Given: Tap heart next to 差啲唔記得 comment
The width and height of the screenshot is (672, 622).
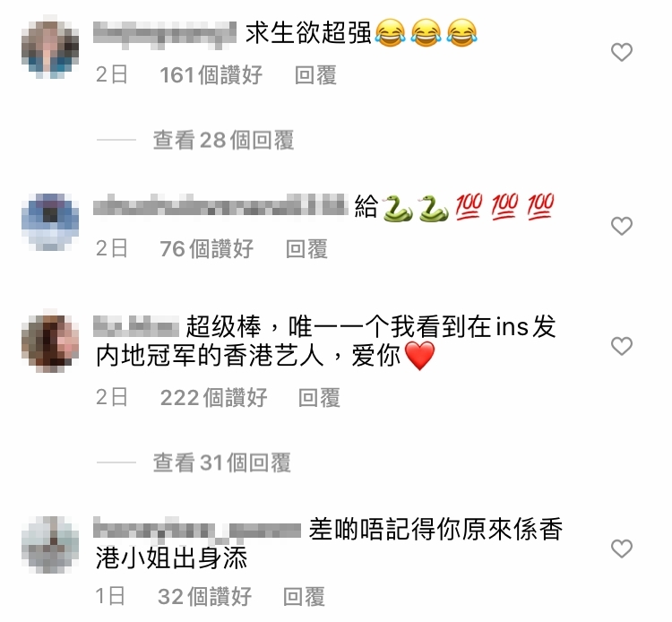Looking at the screenshot, I should (x=622, y=549).
